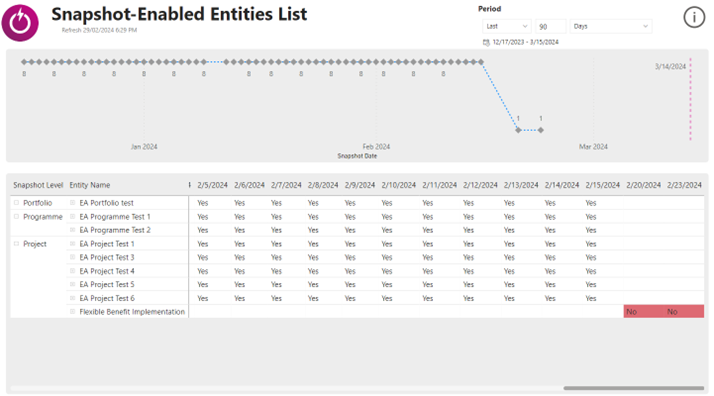This screenshot has height=396, width=714.
Task: Collapse the Portfolio snapshot level row
Action: 16,203
